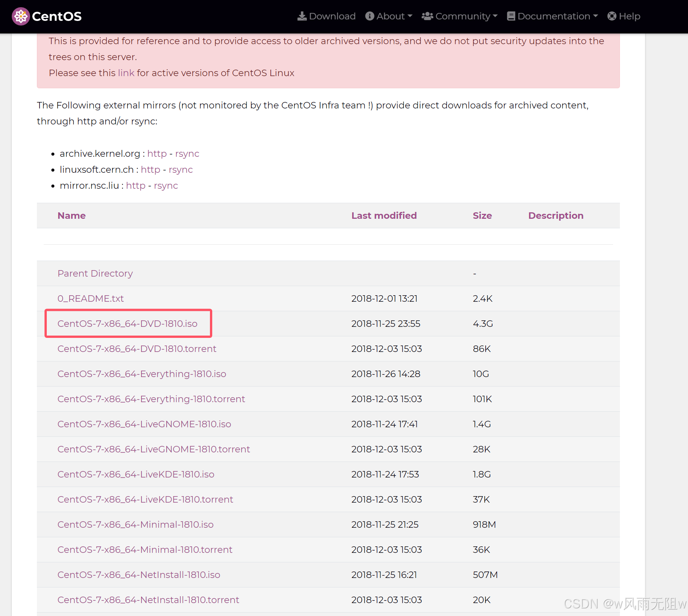Download CentOS-7-x86_64-Everything-1810.iso
The image size is (688, 616).
tap(142, 374)
